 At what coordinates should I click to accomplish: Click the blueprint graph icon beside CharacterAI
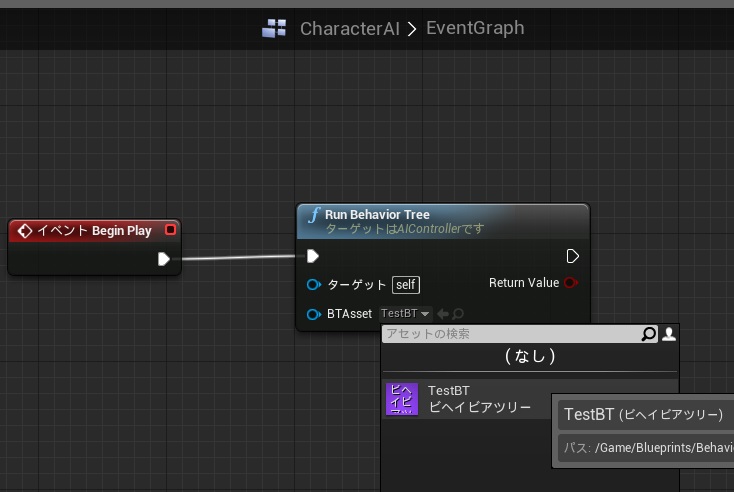[x=274, y=28]
